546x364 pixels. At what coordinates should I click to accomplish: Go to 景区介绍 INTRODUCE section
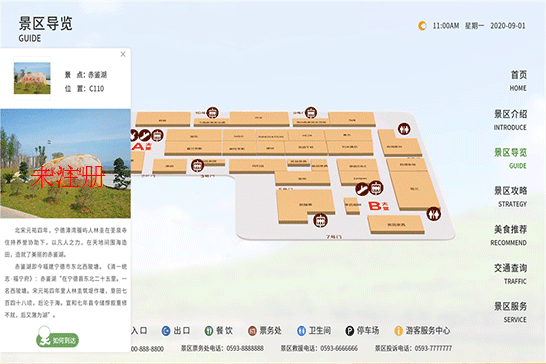point(510,120)
